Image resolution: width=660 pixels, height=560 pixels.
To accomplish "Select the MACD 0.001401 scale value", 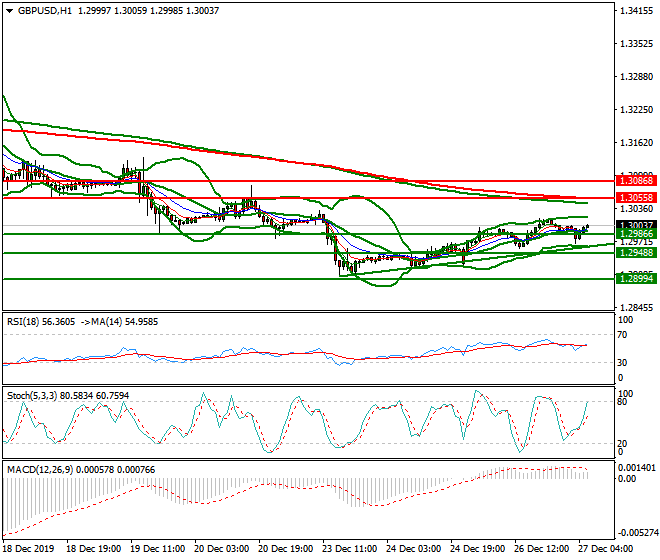I will 637,468.
